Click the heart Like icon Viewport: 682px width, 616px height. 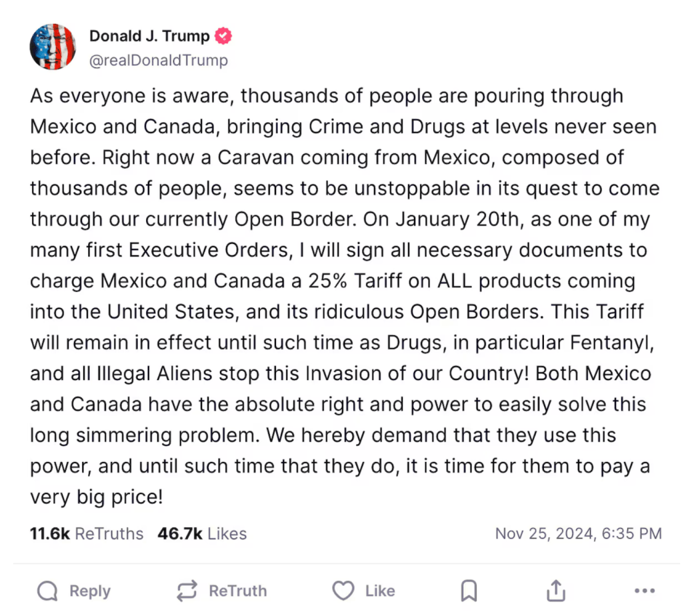pyautogui.click(x=343, y=591)
